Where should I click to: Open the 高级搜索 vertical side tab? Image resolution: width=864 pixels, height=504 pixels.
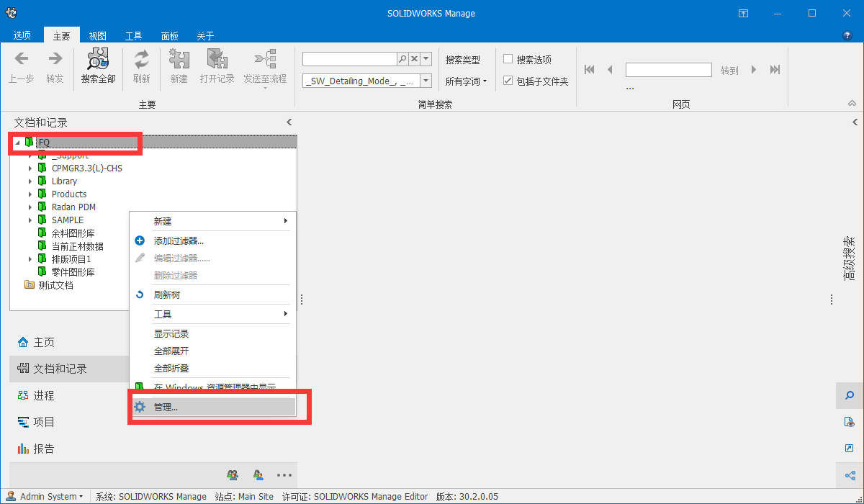850,258
